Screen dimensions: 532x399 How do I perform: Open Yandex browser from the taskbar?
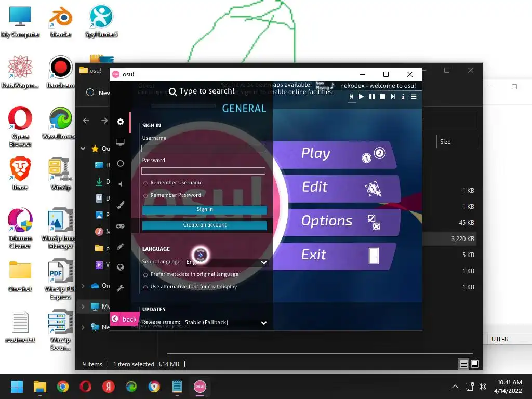(x=109, y=387)
